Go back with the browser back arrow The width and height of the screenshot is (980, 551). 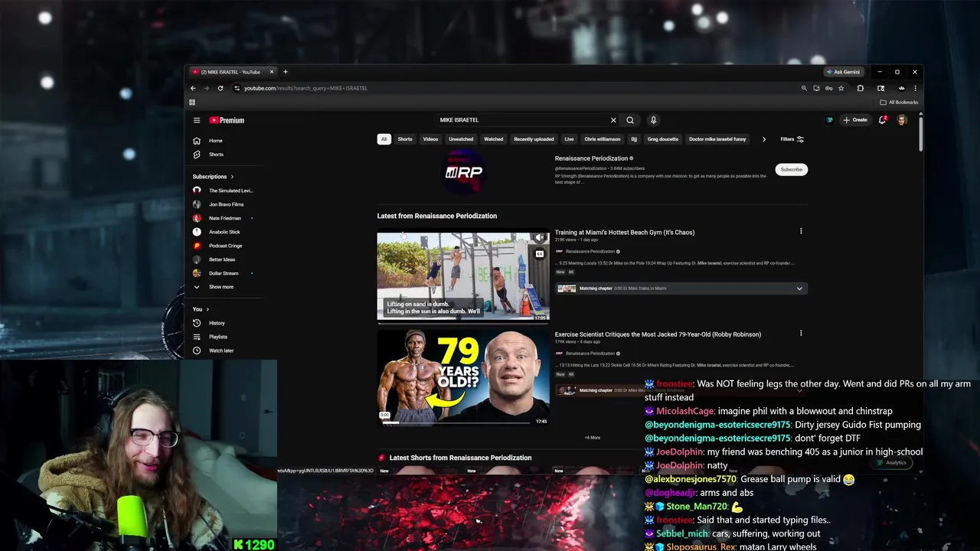click(193, 88)
